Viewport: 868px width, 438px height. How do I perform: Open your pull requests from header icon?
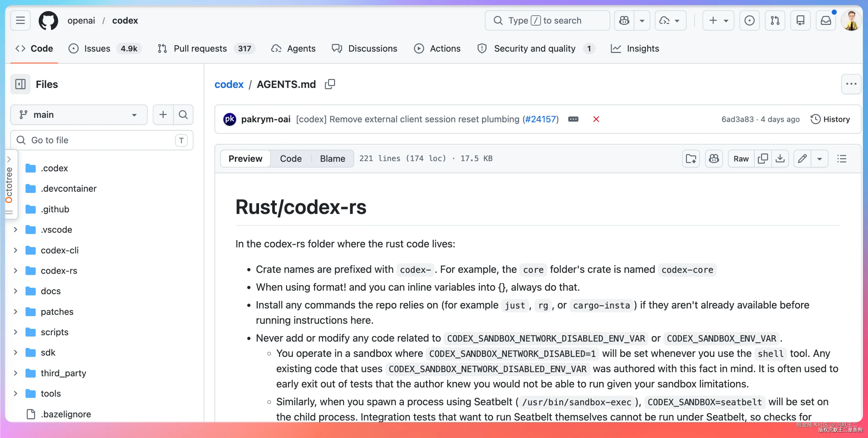coord(775,21)
